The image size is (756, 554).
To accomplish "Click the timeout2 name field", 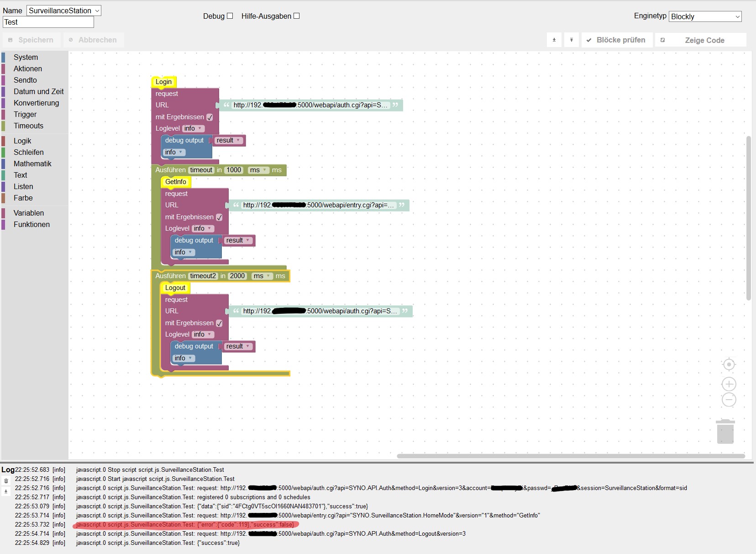I will 203,276.
